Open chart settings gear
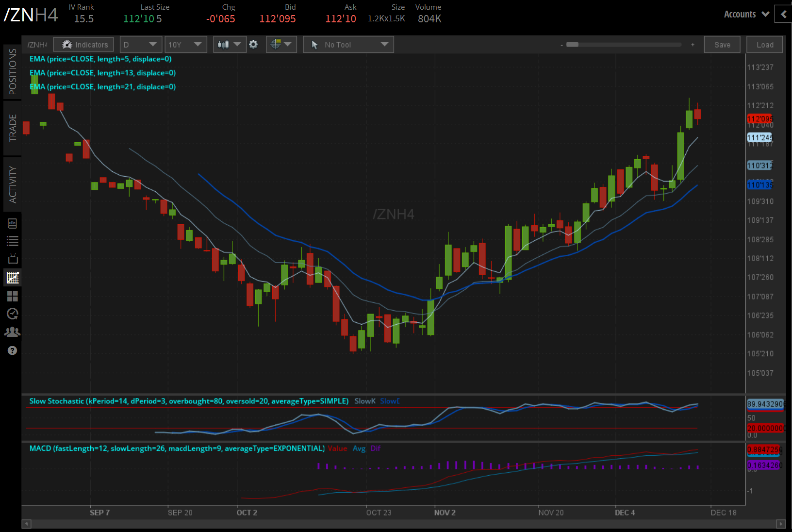 (x=253, y=45)
